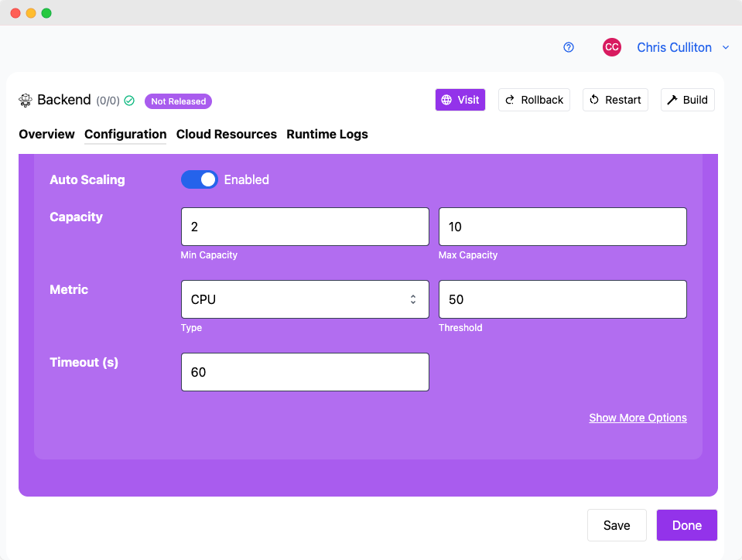Image resolution: width=742 pixels, height=560 pixels.
Task: Expand the Chris Culliton account dropdown arrow
Action: [726, 47]
